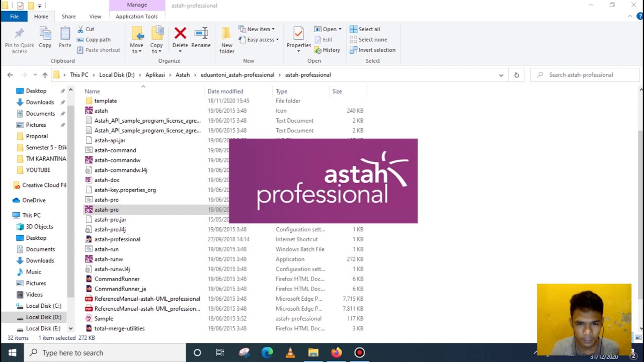
Task: Click Invert selection in the ribbon
Action: [x=372, y=50]
